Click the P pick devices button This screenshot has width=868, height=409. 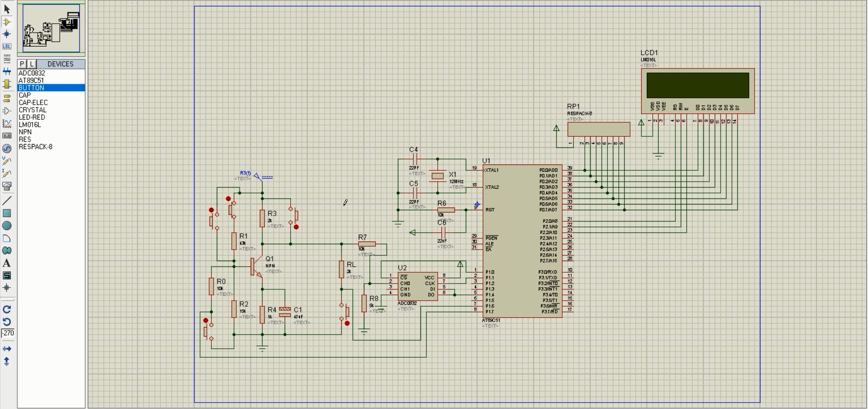click(22, 64)
